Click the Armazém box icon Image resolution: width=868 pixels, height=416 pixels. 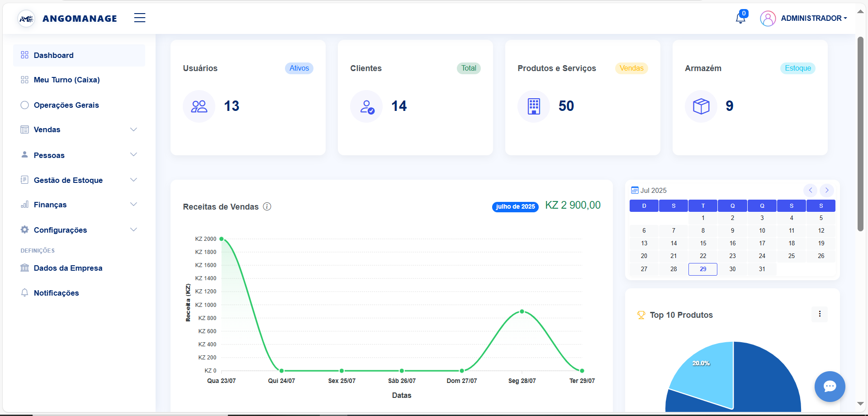pos(701,106)
